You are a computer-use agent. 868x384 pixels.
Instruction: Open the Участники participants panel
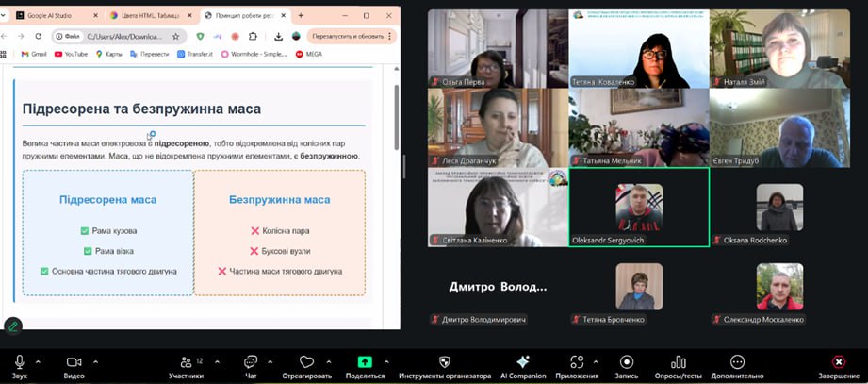(x=185, y=362)
